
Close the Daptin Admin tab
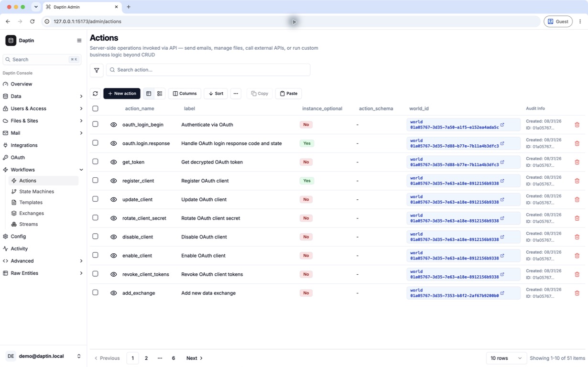(116, 7)
